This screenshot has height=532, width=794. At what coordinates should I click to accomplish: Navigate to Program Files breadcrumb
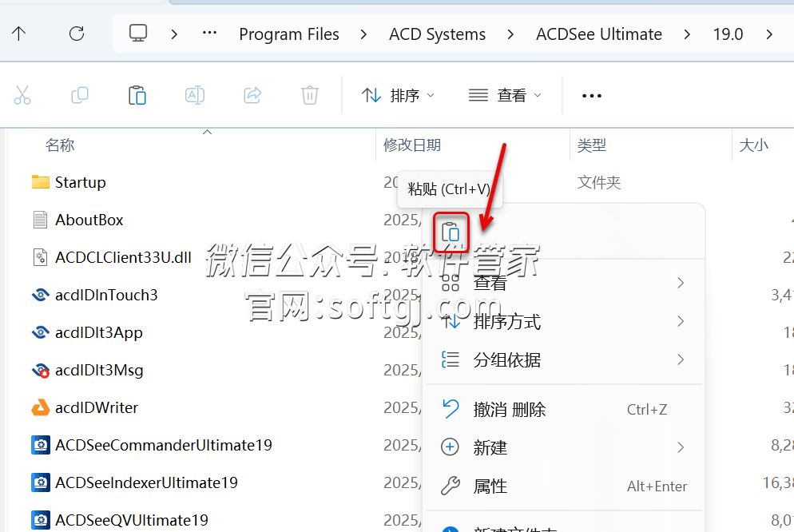(288, 34)
